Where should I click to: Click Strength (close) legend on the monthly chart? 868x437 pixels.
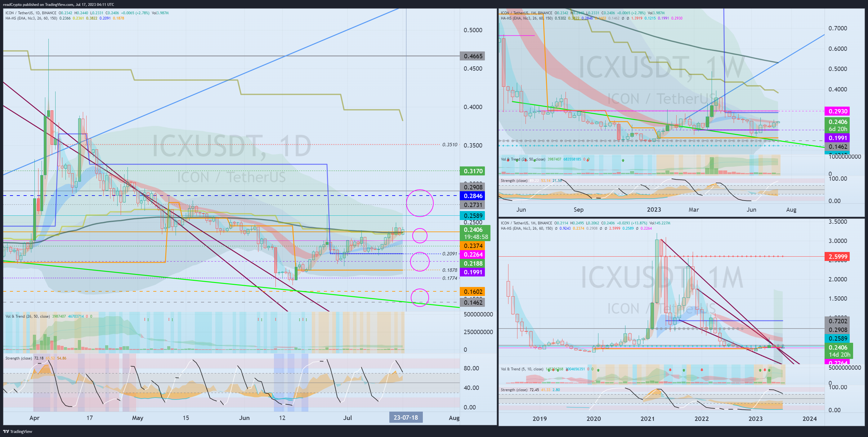pos(514,390)
